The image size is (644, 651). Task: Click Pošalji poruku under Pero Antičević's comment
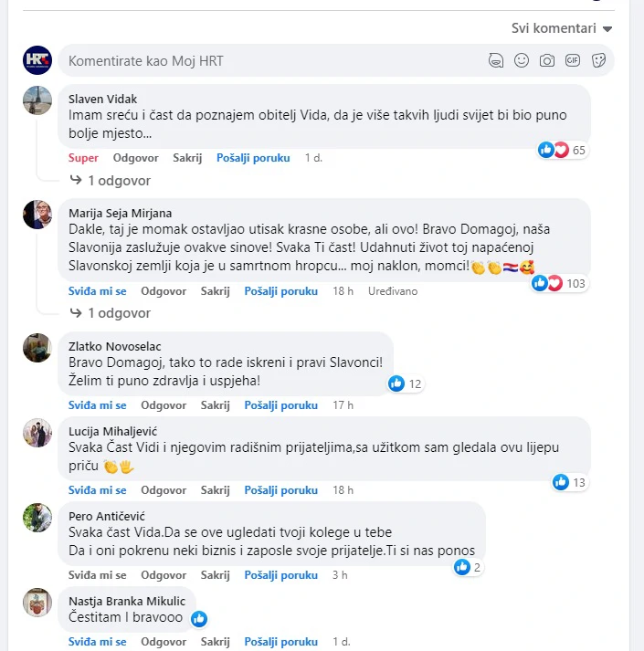[281, 575]
